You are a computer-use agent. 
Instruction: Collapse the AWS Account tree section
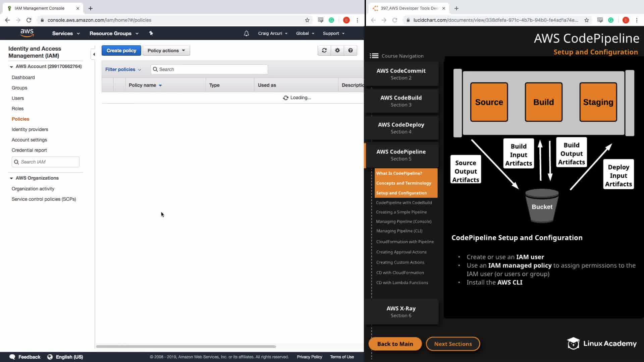tap(11, 67)
